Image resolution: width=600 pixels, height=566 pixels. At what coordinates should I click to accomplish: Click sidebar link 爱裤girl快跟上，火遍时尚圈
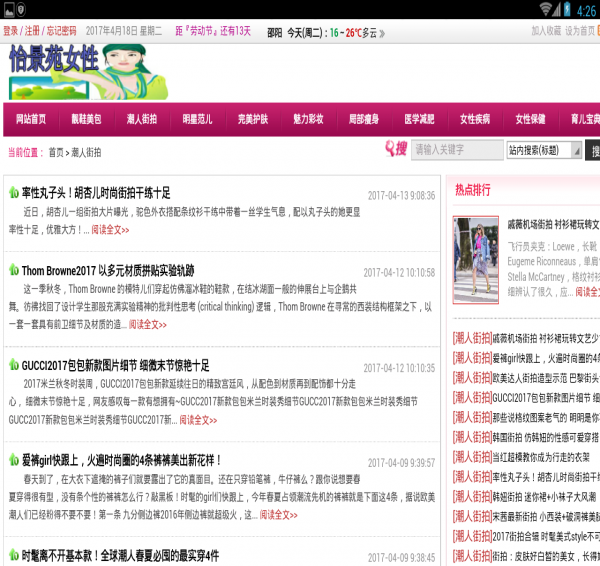pos(546,359)
